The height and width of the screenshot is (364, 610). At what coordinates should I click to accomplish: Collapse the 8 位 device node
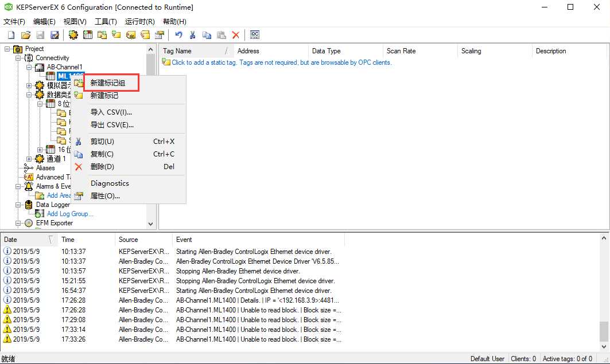click(x=40, y=104)
